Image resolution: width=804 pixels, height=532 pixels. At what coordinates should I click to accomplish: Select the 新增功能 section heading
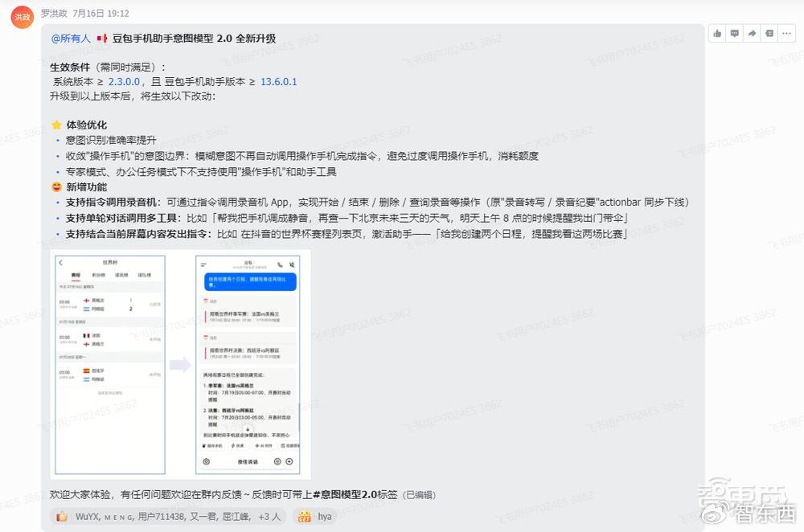tap(86, 187)
